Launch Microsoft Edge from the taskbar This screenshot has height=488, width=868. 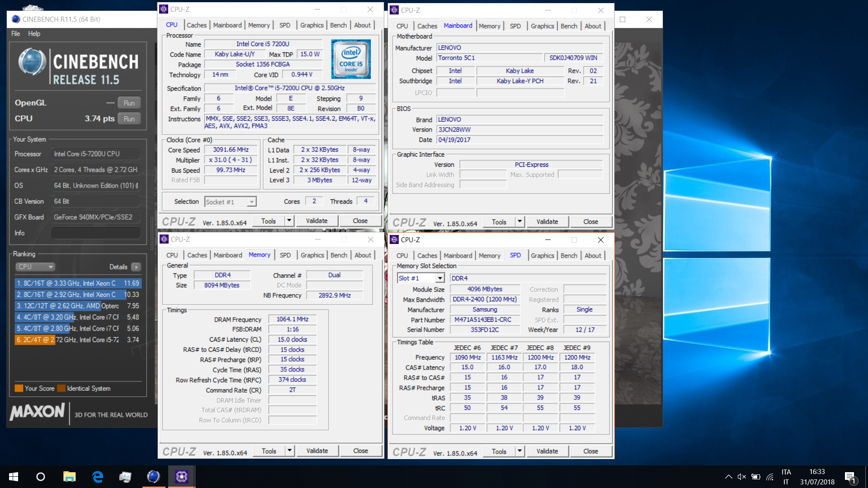point(97,477)
